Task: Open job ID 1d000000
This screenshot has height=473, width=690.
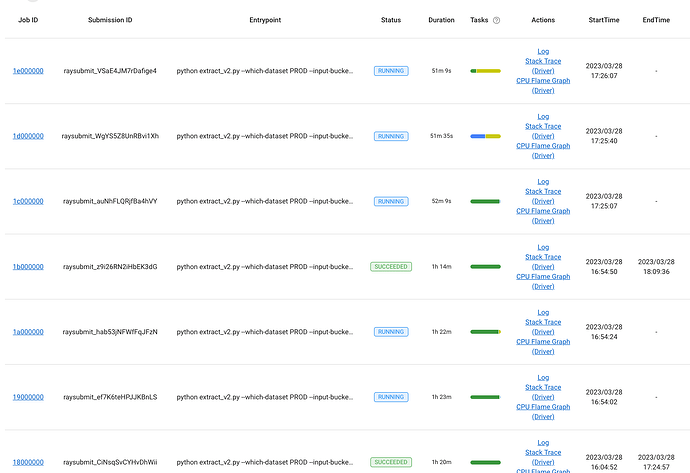Action: point(28,136)
